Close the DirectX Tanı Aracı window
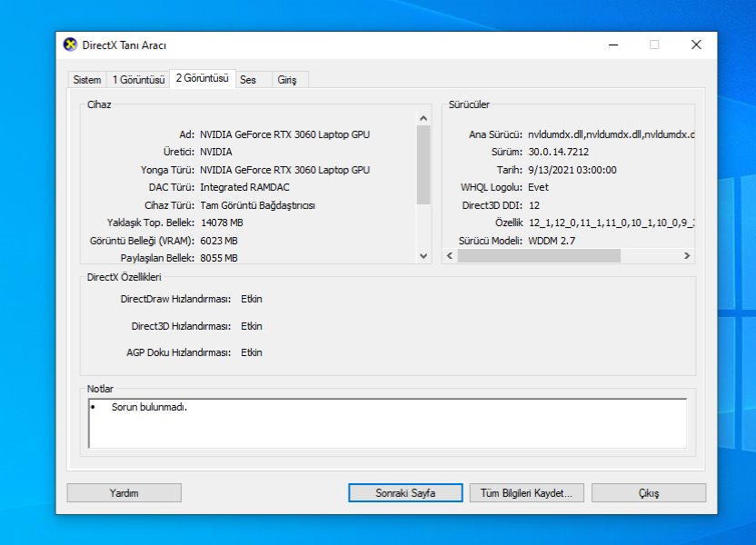The image size is (756, 545). pos(696,45)
